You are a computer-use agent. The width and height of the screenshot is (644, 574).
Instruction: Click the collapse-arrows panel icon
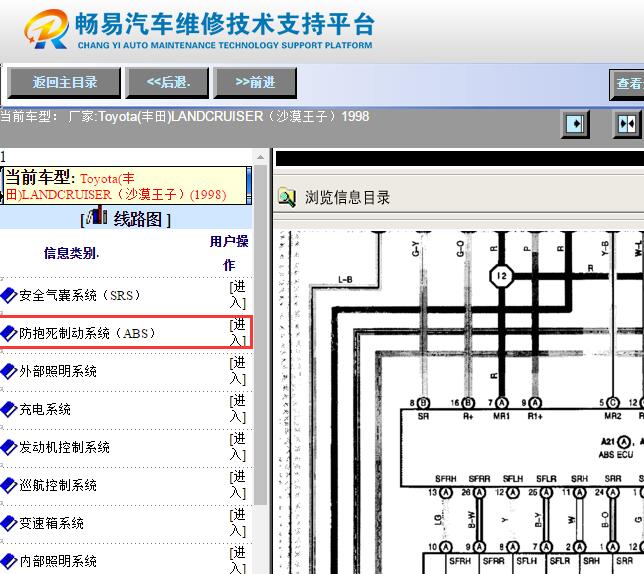pos(627,124)
